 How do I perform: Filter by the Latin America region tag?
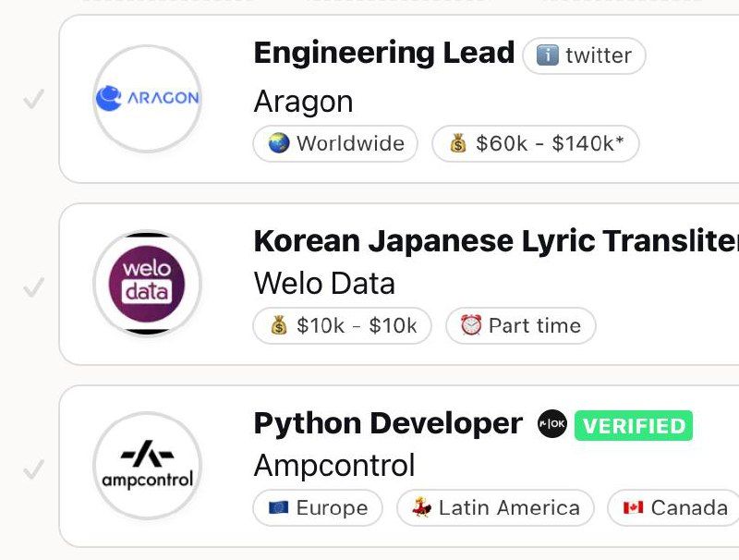click(495, 507)
